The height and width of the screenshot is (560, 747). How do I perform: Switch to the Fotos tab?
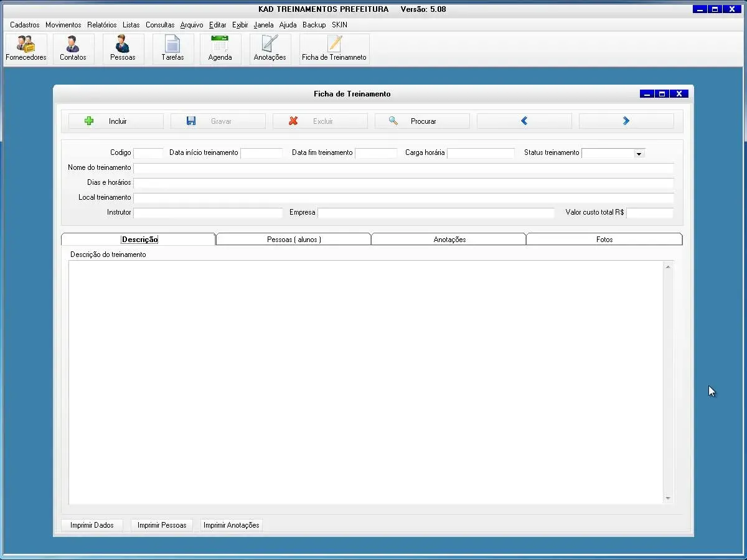point(604,240)
